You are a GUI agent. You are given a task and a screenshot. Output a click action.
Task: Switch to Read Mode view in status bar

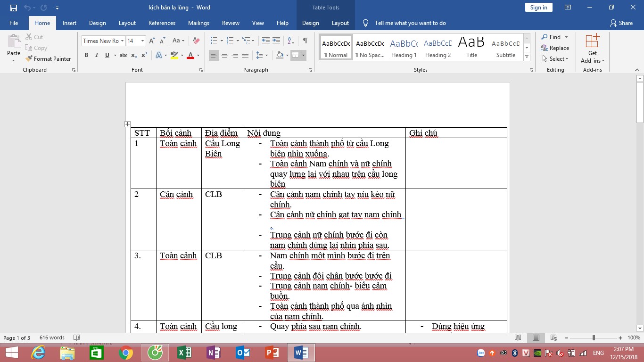pyautogui.click(x=518, y=337)
